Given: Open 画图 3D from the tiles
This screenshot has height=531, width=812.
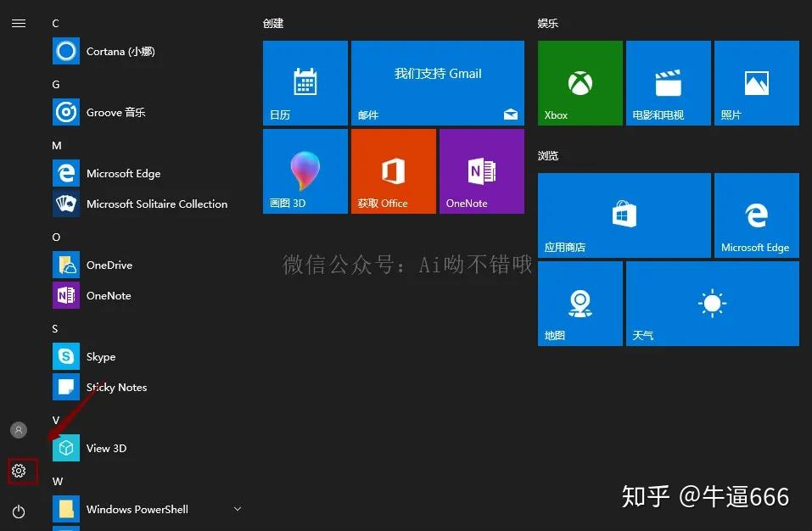Looking at the screenshot, I should point(305,170).
